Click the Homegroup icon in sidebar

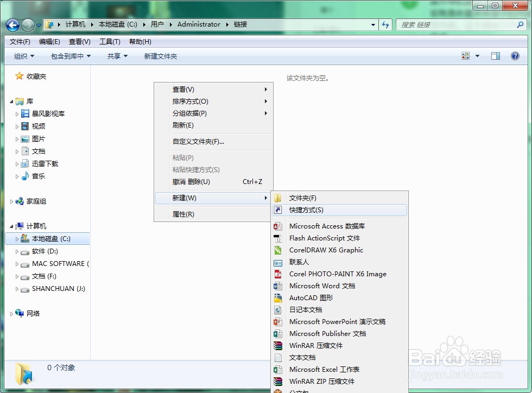pos(20,201)
